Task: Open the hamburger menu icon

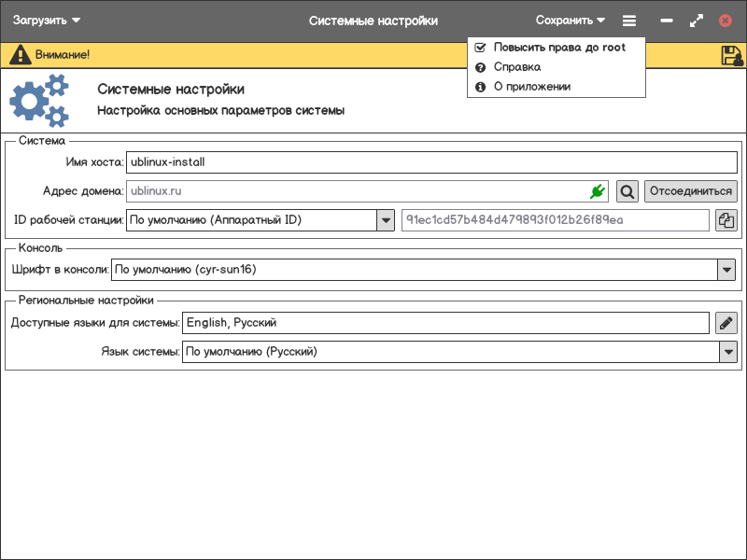Action: click(x=629, y=21)
